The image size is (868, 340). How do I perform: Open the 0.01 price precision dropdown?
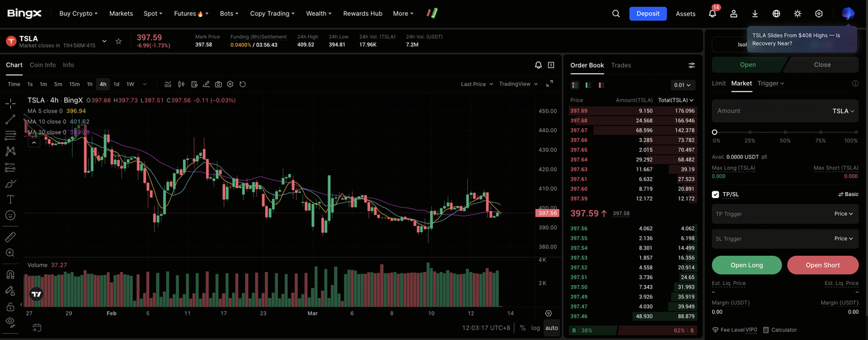pos(682,85)
